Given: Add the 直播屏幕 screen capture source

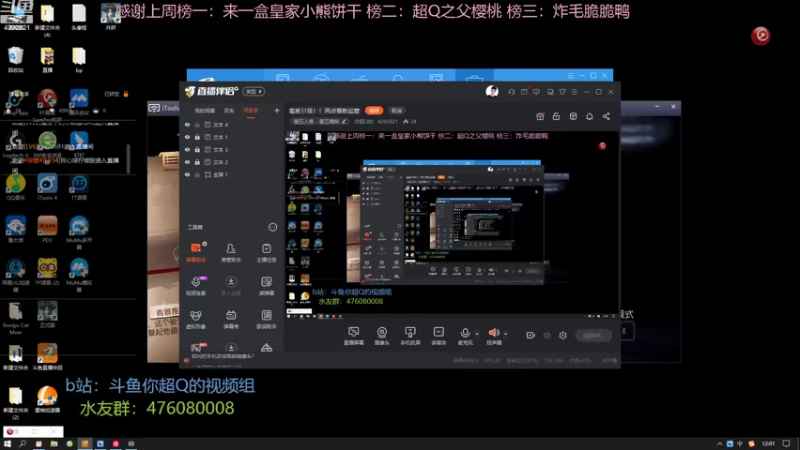Looking at the screenshot, I should (x=354, y=336).
